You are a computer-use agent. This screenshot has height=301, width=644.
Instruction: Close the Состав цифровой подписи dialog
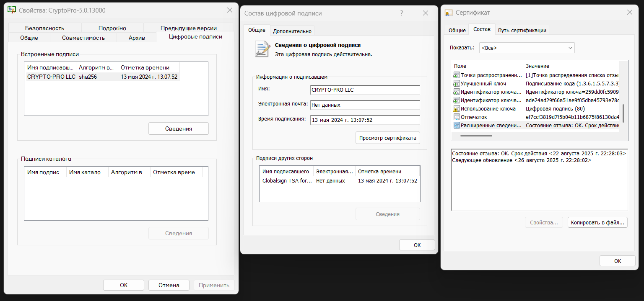tap(426, 13)
